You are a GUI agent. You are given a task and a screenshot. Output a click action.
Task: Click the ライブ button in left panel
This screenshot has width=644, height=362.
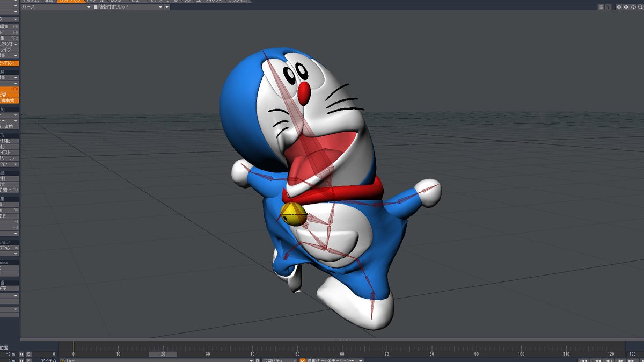click(x=9, y=50)
